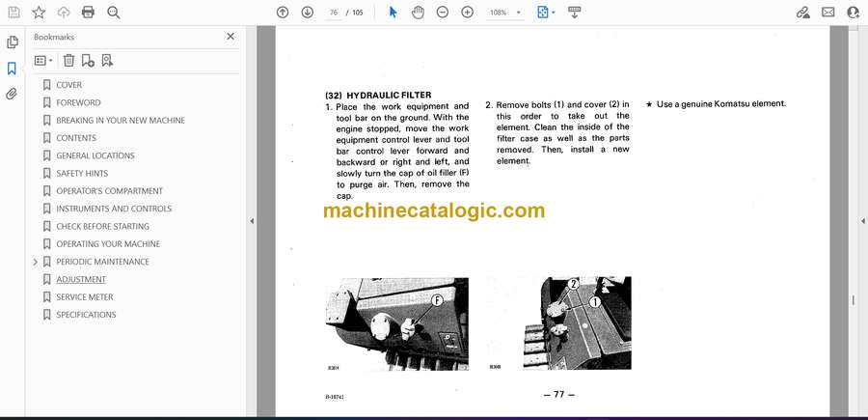
Task: Open the PERIODIC MAINTENANCE bookmark
Action: (x=103, y=262)
